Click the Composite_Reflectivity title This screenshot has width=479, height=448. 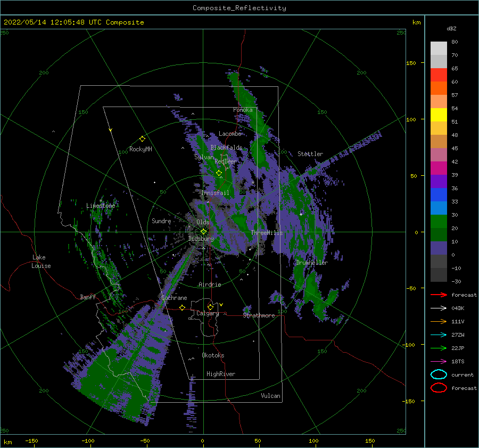tap(239, 8)
